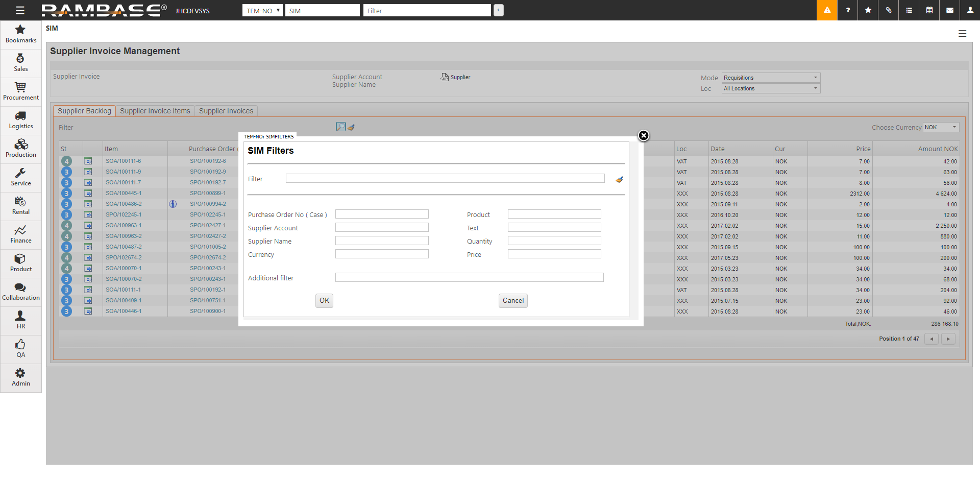Go to next page of results
This screenshot has width=980, height=479.
[948, 339]
